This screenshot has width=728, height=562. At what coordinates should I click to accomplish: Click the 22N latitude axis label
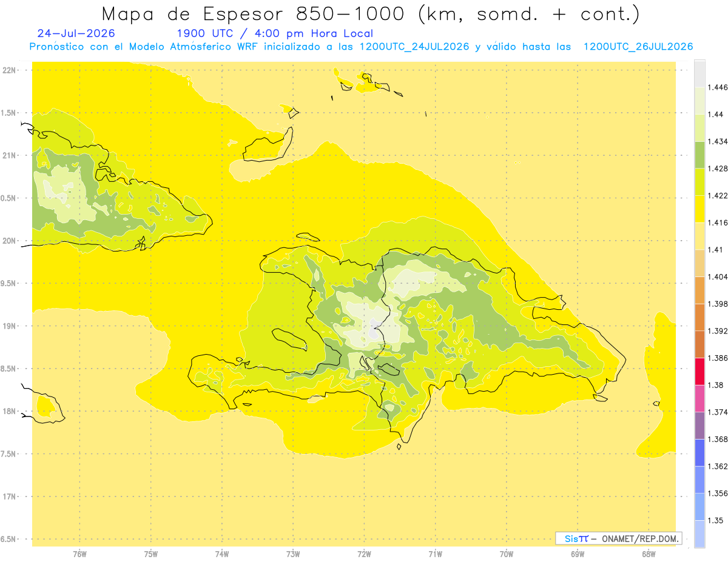pyautogui.click(x=10, y=70)
